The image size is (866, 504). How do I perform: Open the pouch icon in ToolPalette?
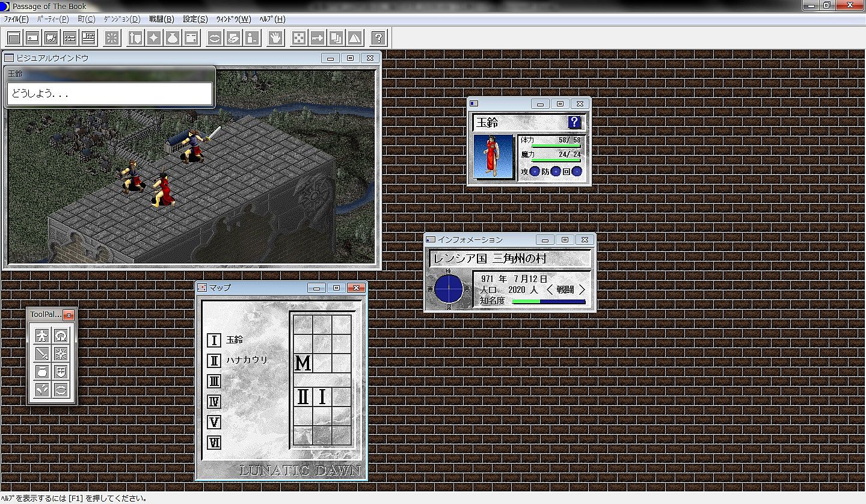(x=42, y=371)
